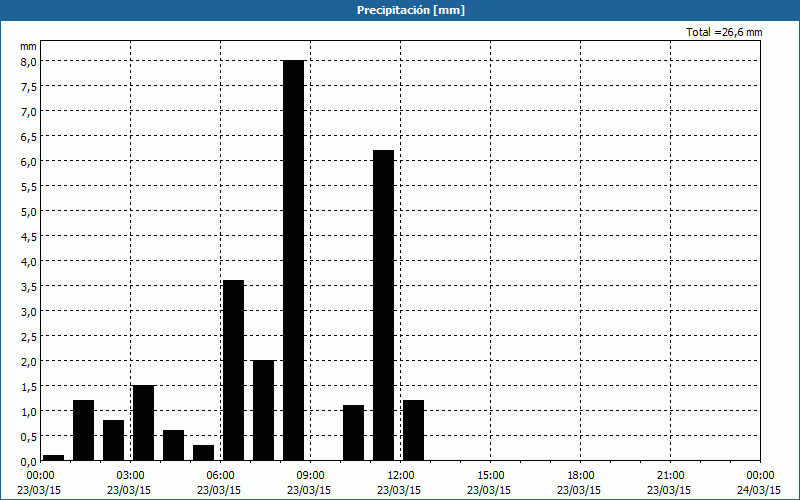Screen dimensions: 800x500
Task: Click the 7,5 y-axis value
Action: point(28,86)
